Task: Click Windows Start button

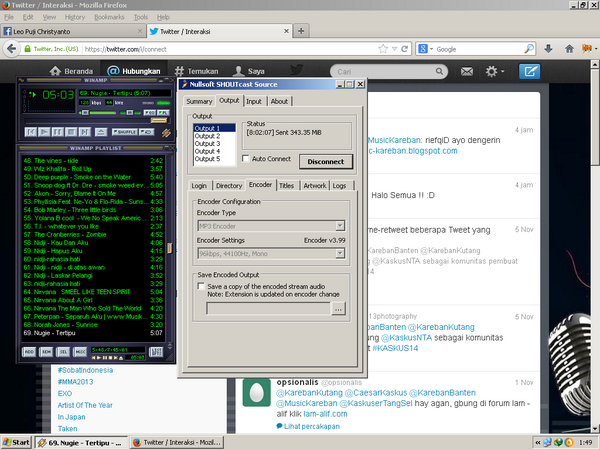Action: (x=16, y=442)
